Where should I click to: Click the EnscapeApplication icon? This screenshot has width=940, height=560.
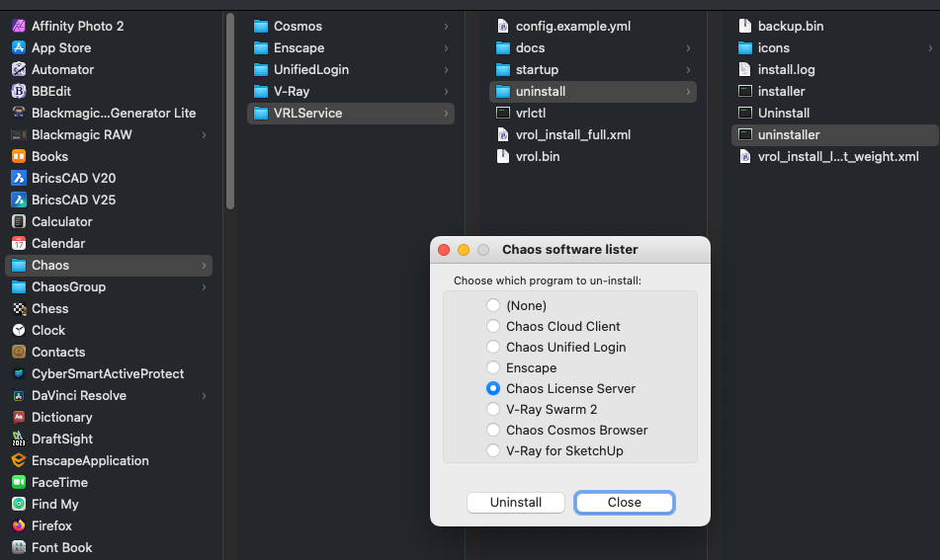coord(19,460)
